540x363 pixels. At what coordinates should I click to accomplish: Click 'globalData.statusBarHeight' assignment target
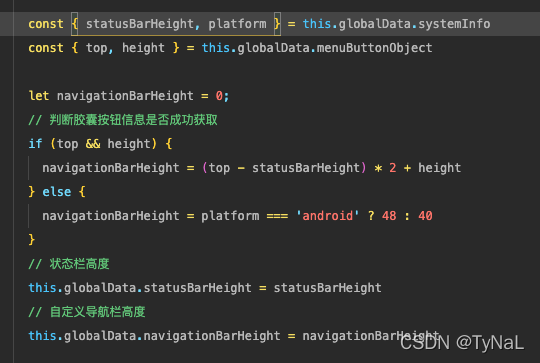coord(158,288)
